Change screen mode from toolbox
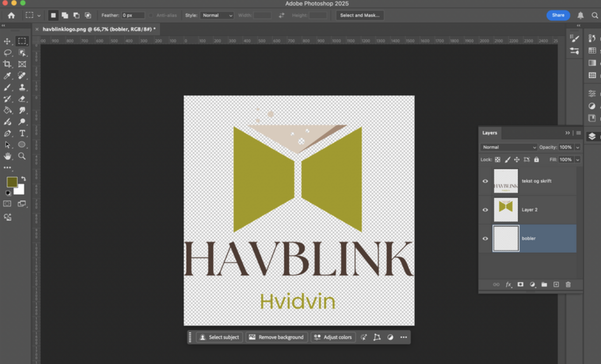 (22, 203)
